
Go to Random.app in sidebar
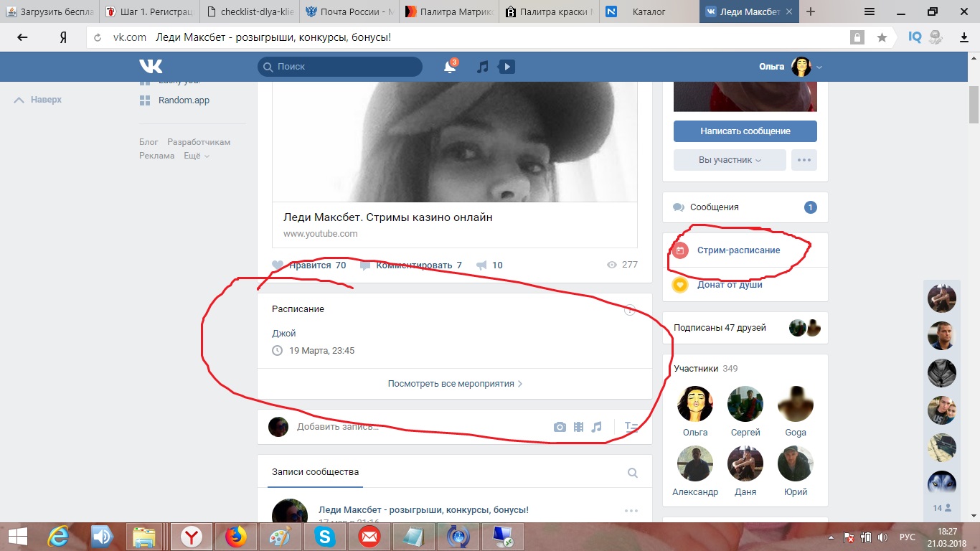point(184,100)
